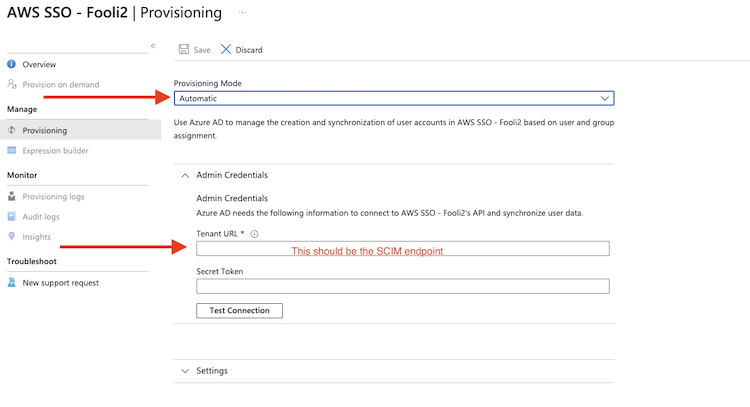Viewport: 750px width, 407px height.
Task: Click the Discard button label
Action: [249, 50]
